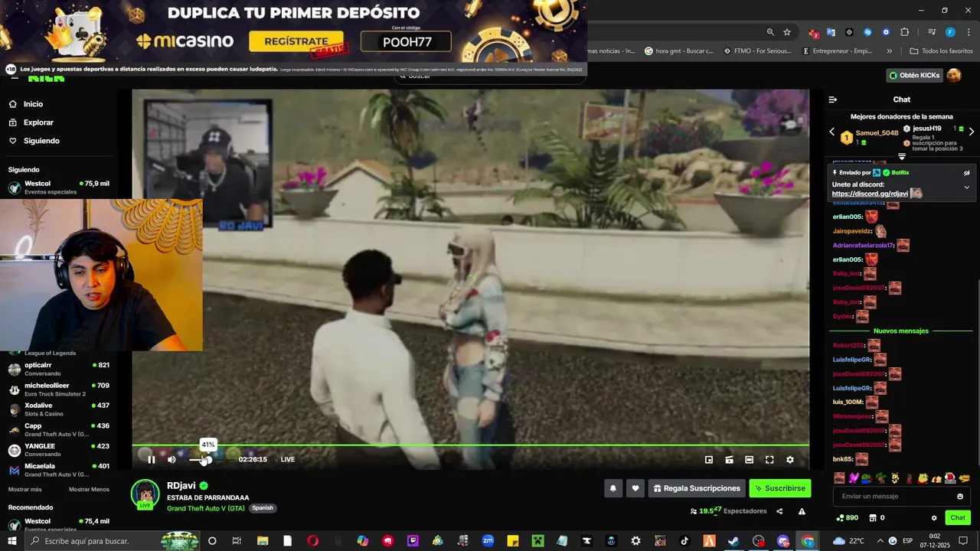Toggle the clip creation icon in player
Viewport: 980px width, 551px height.
729,459
